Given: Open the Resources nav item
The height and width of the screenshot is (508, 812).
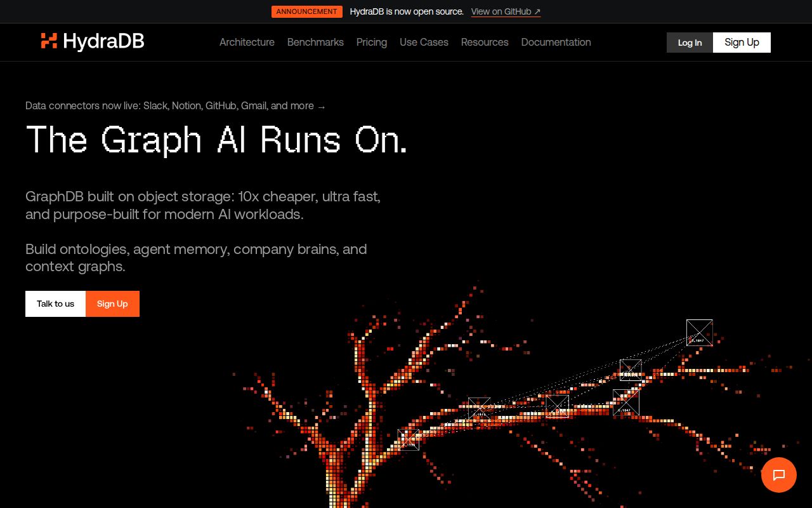Looking at the screenshot, I should pos(485,42).
